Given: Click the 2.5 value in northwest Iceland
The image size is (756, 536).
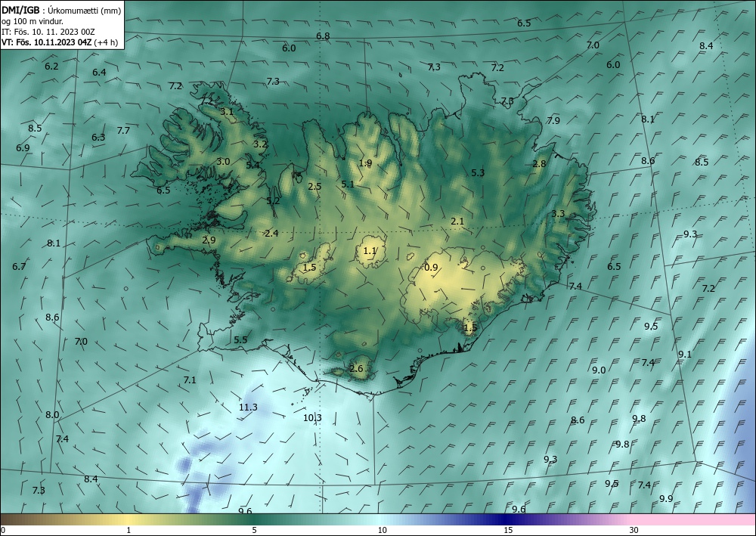Looking at the screenshot, I should pos(314,186).
